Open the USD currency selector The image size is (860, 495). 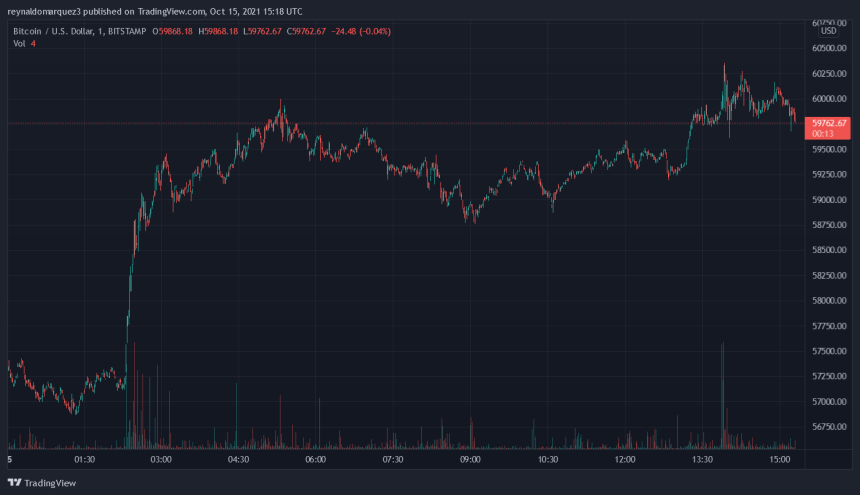click(828, 31)
